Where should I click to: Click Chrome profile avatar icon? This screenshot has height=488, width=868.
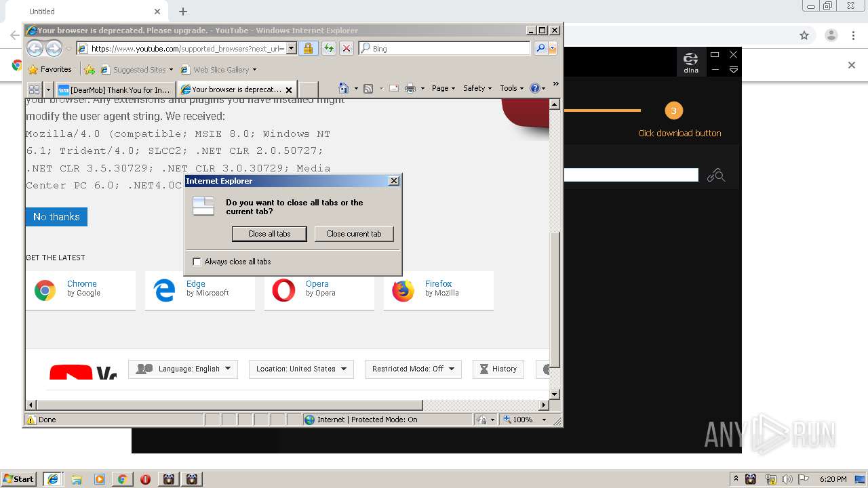[831, 35]
